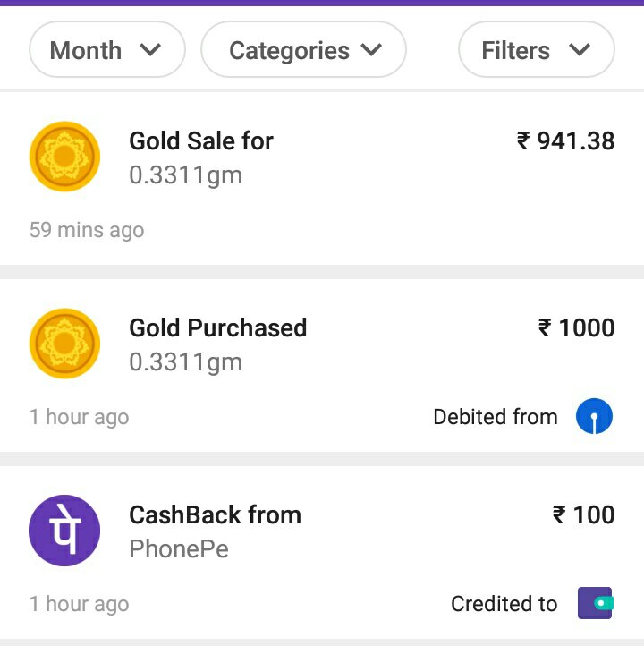
Task: Tap the Gold Purchased coin icon
Action: pos(64,344)
